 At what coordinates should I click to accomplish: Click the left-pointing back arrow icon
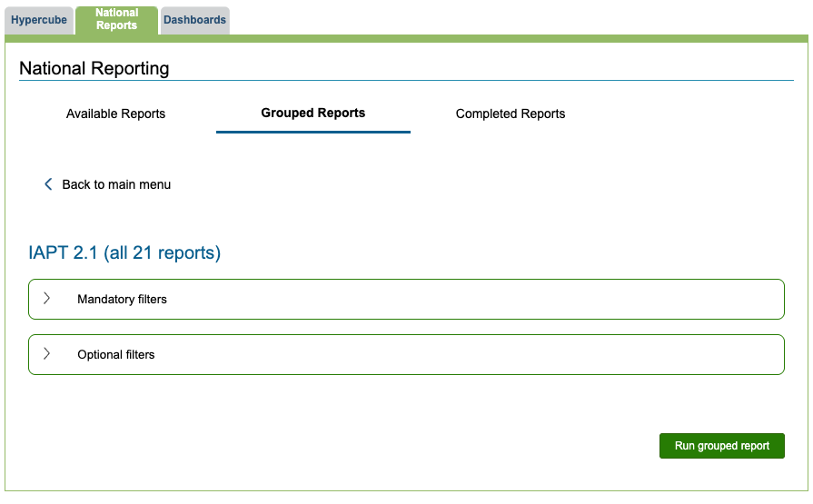[49, 184]
